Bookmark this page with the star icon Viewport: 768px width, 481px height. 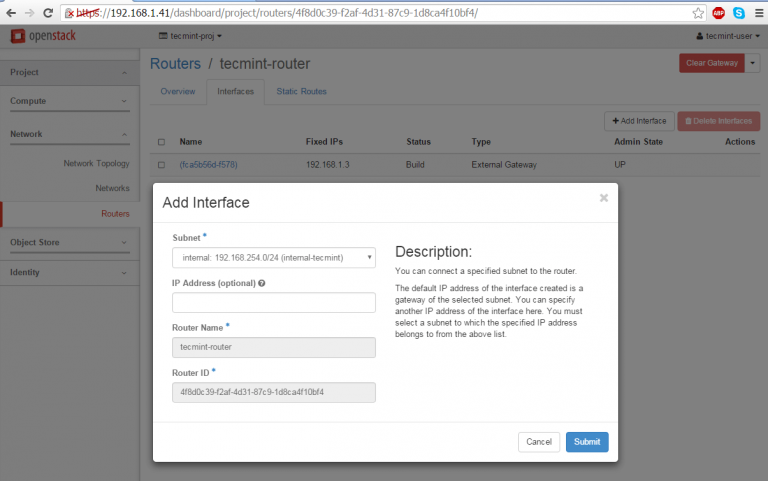point(698,13)
